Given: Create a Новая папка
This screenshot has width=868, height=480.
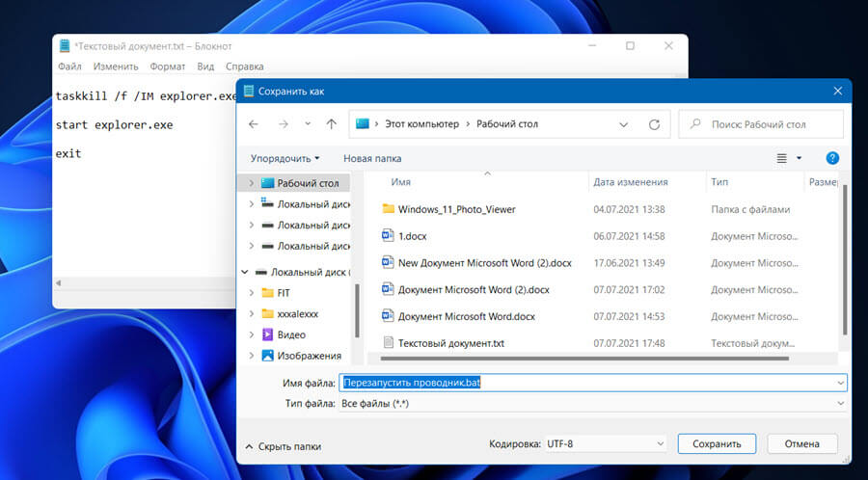Looking at the screenshot, I should [x=372, y=158].
